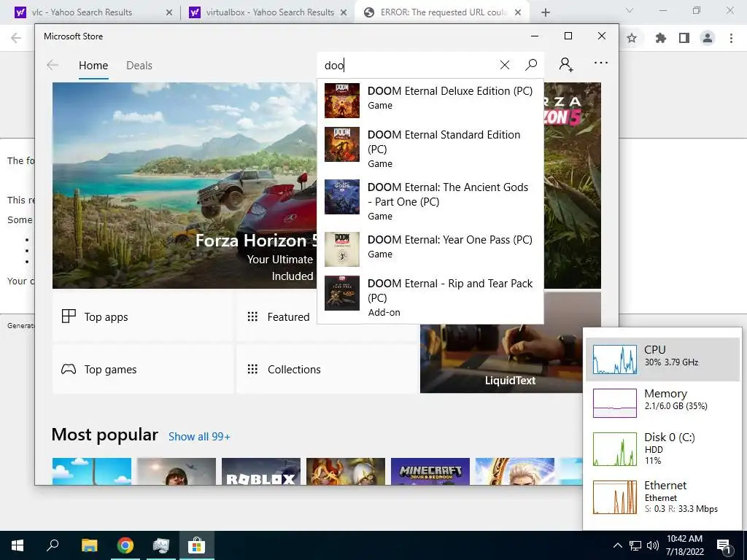The height and width of the screenshot is (560, 747).
Task: Close the virtualbox Yahoo Search tab
Action: coord(344,13)
